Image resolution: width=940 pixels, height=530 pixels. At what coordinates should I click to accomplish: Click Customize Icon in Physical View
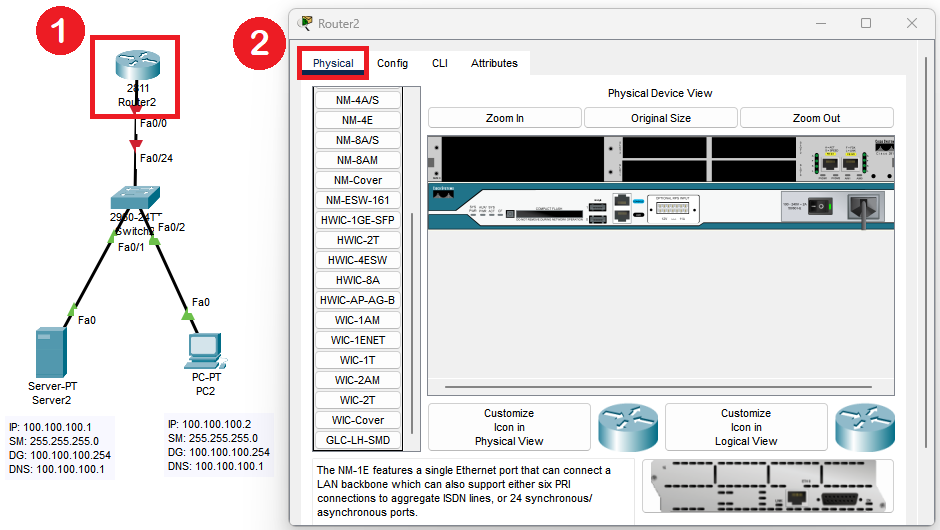click(509, 427)
